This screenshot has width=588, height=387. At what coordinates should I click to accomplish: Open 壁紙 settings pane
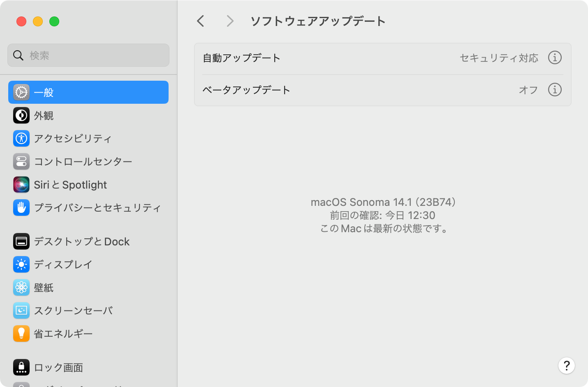point(88,287)
